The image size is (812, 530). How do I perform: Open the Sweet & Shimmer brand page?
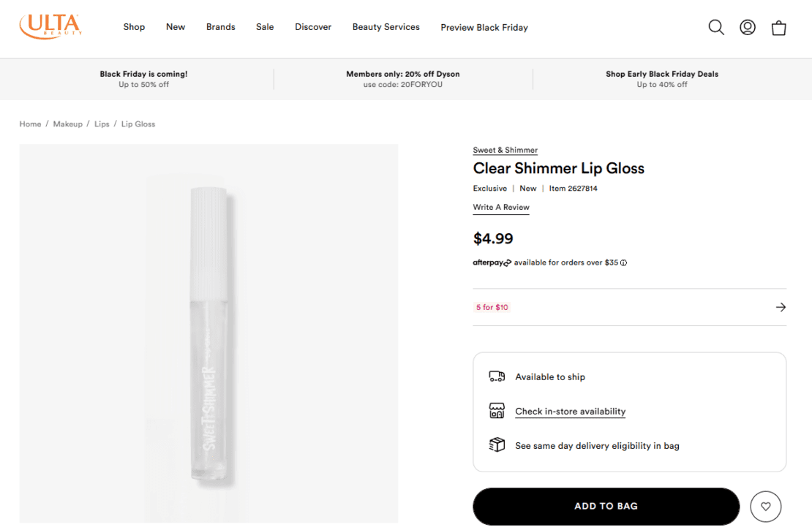(x=505, y=150)
